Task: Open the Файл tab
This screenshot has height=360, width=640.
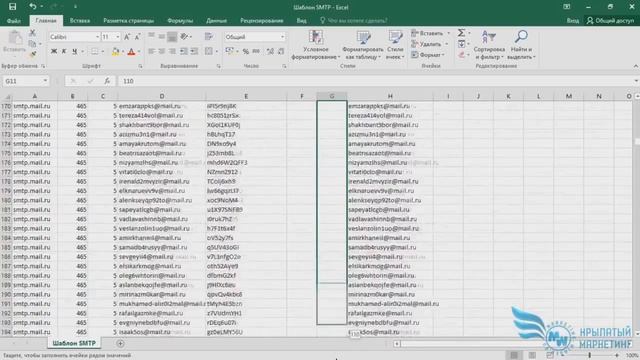Action: pyautogui.click(x=14, y=20)
